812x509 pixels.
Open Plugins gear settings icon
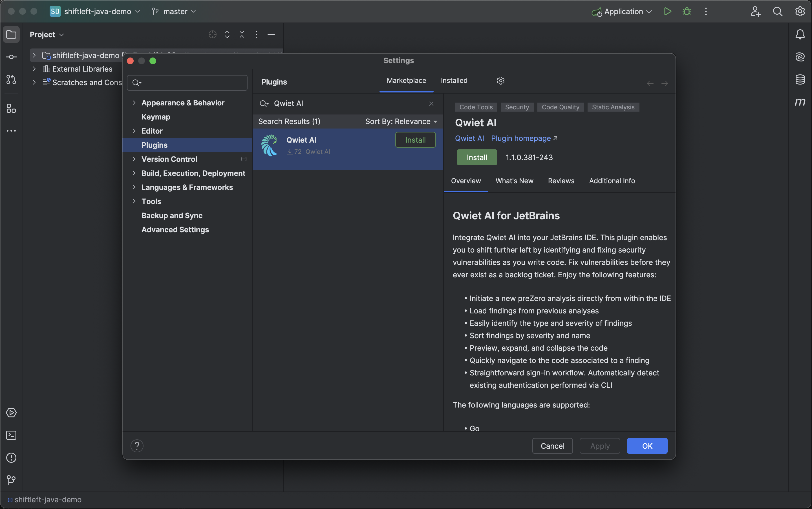coord(500,80)
